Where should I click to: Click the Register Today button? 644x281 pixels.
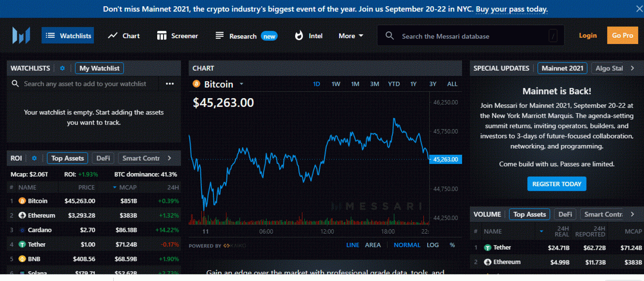coord(556,184)
